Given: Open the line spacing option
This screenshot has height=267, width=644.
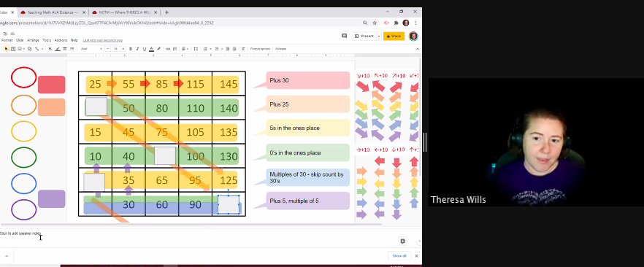Looking at the screenshot, I should [x=196, y=49].
